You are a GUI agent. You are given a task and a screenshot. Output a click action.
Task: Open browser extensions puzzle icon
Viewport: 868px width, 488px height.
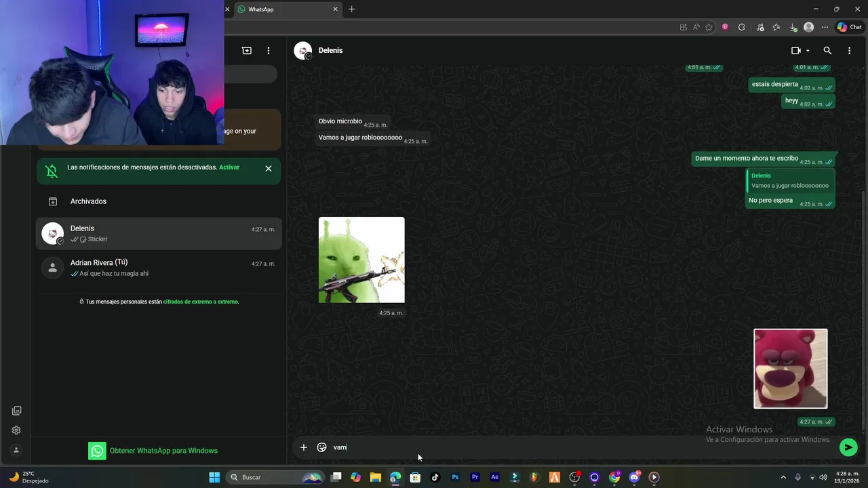point(741,27)
